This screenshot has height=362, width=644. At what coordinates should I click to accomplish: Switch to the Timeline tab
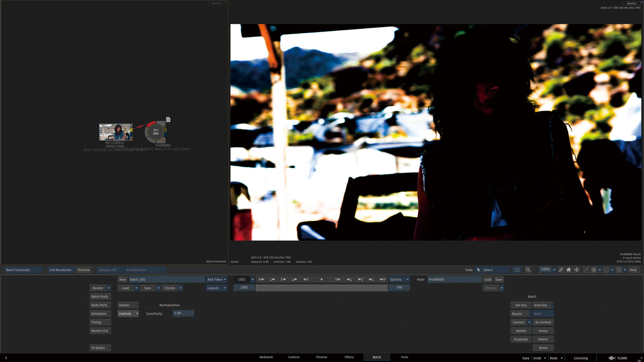tap(321, 357)
